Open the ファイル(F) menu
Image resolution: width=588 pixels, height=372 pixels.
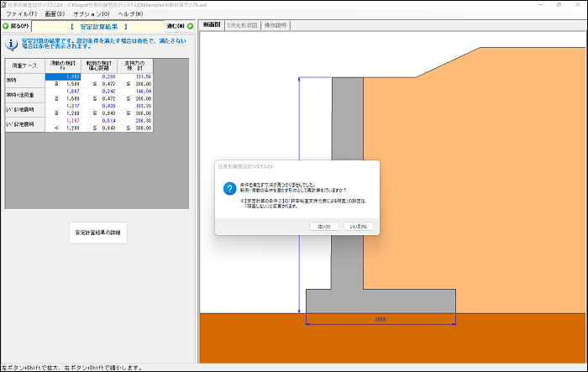pos(22,14)
